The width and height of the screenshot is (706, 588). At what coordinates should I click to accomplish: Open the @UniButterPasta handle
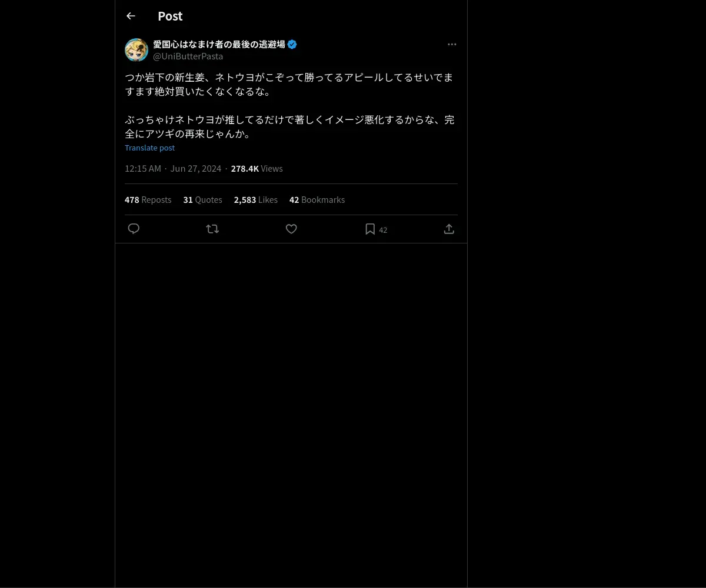188,56
